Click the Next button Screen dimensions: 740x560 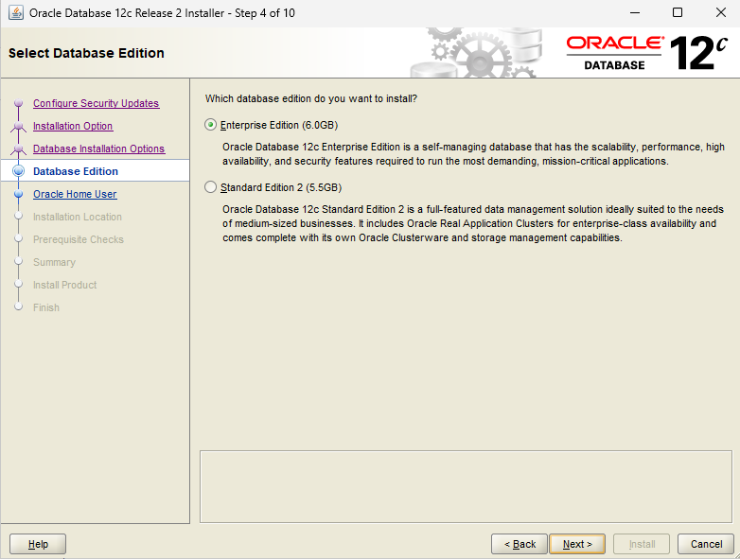coord(577,544)
